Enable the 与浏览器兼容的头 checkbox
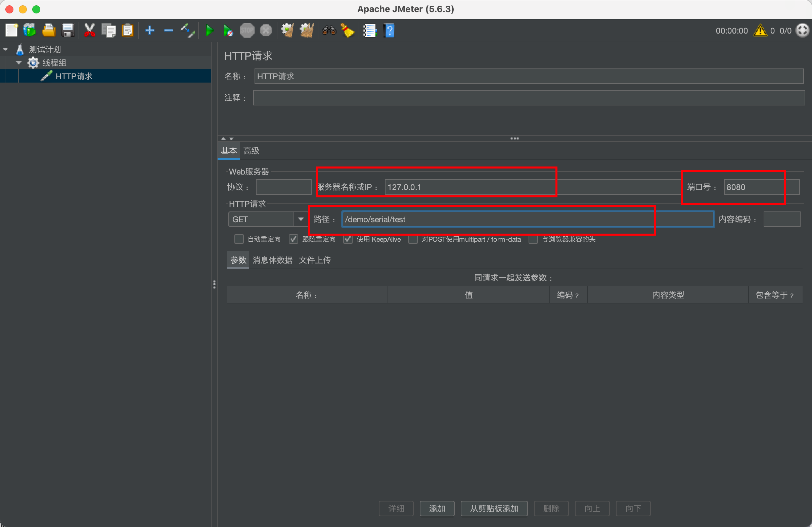 point(533,239)
